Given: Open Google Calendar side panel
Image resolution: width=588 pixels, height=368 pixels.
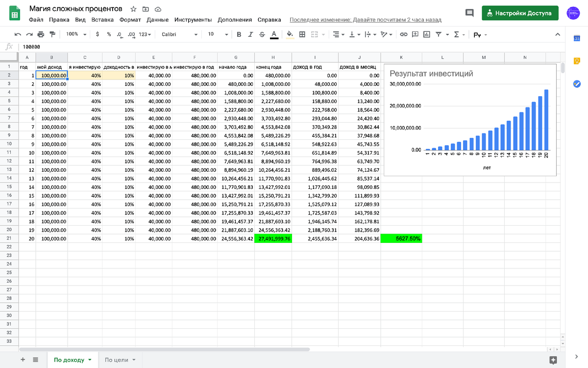Looking at the screenshot, I should tap(577, 39).
